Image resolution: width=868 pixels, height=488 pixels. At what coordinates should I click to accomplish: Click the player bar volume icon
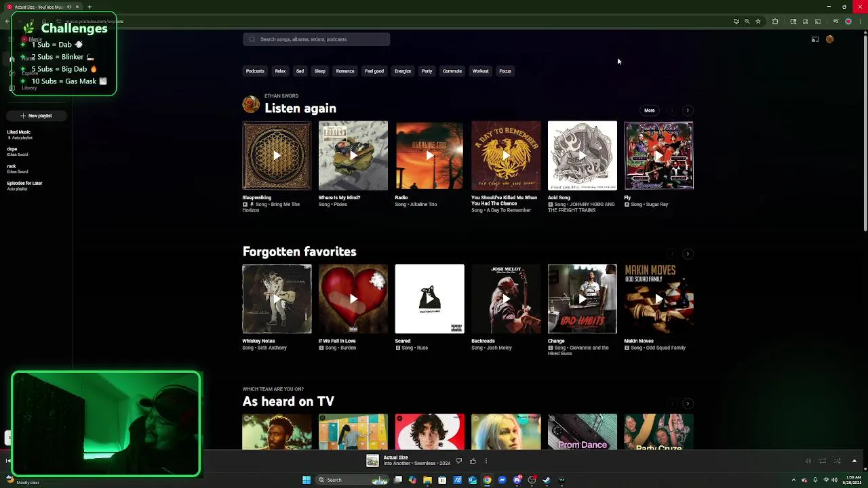tap(808, 461)
